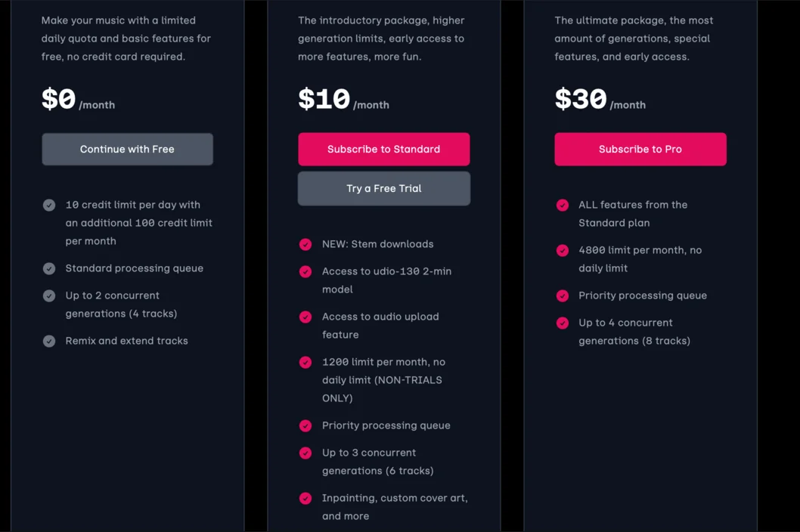Click checkmark beside Inpainting, custom cover art
Image resolution: width=800 pixels, height=532 pixels.
point(305,498)
